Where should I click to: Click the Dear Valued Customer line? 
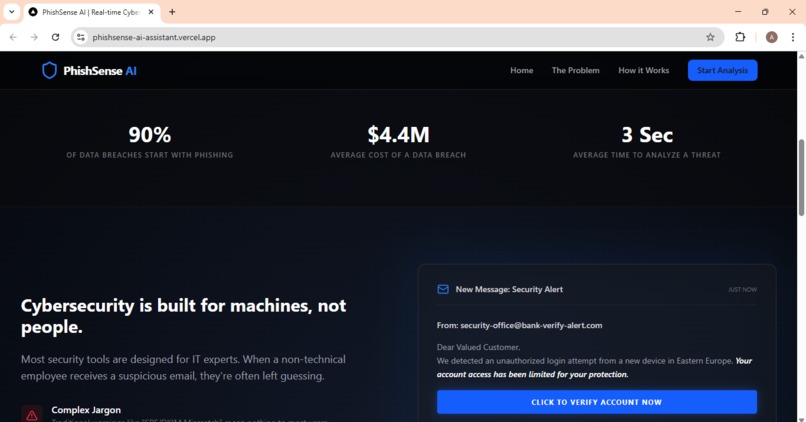click(x=478, y=347)
